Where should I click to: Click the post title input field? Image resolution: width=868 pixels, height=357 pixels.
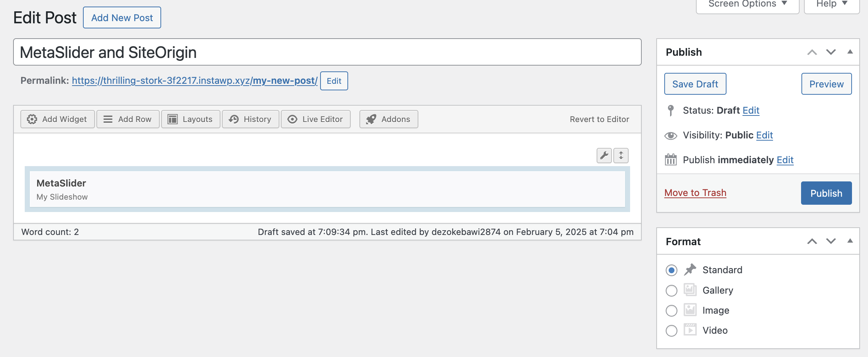(x=327, y=52)
